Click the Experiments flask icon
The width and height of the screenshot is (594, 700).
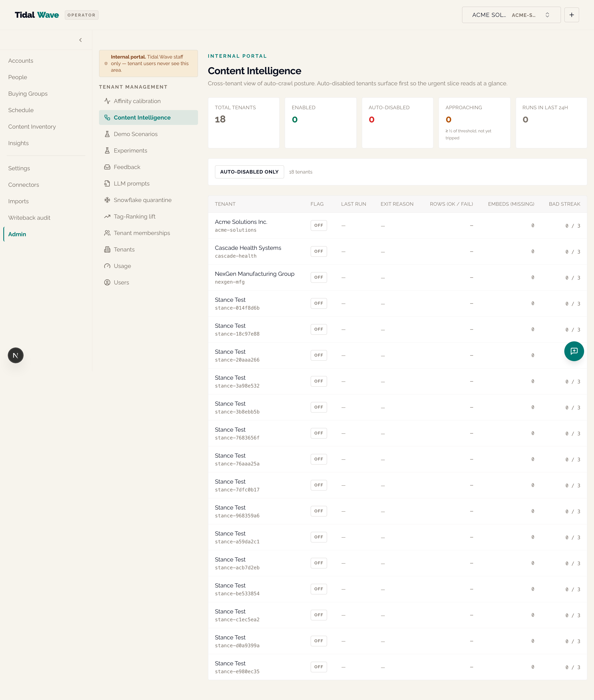pos(107,150)
